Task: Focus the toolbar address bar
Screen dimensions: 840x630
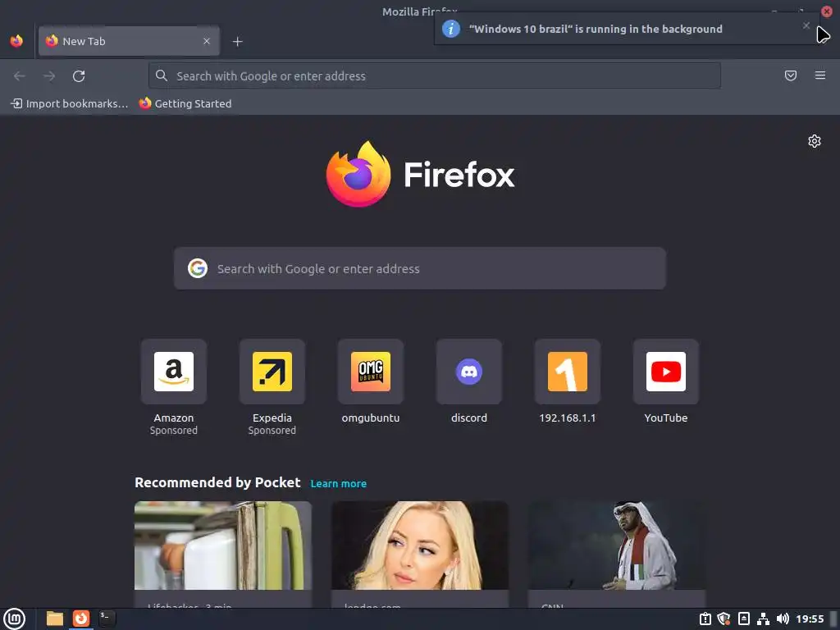Action: pos(435,75)
